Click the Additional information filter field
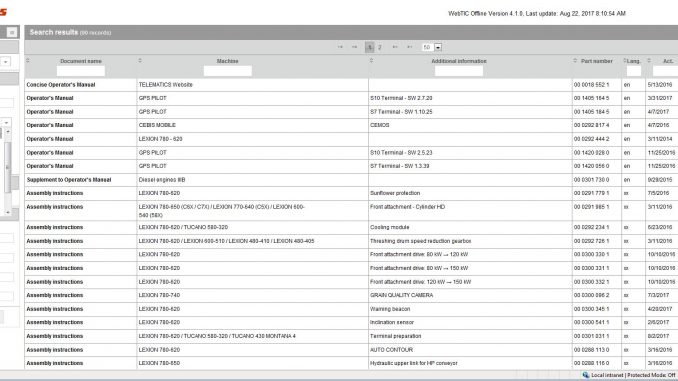 (459, 71)
